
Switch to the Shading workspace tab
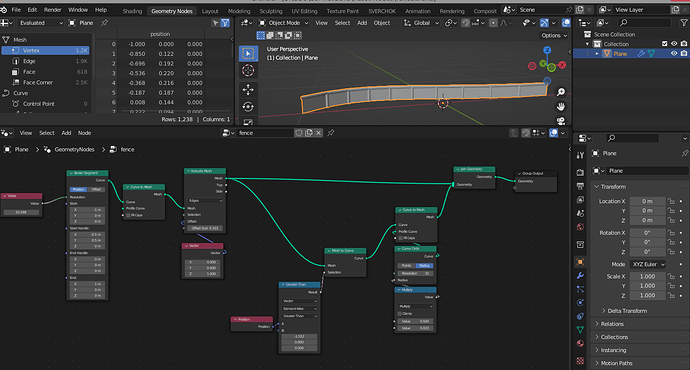tap(132, 11)
